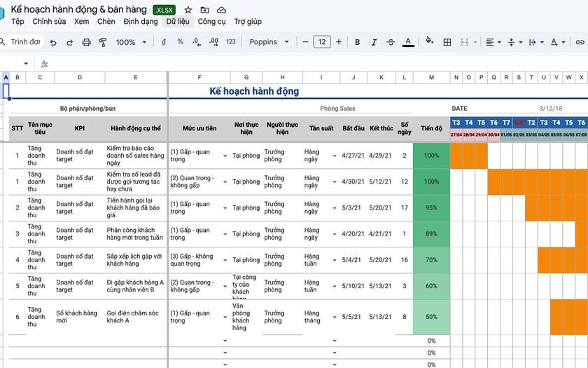Open the Xem menu
The image size is (588, 368).
pos(81,22)
